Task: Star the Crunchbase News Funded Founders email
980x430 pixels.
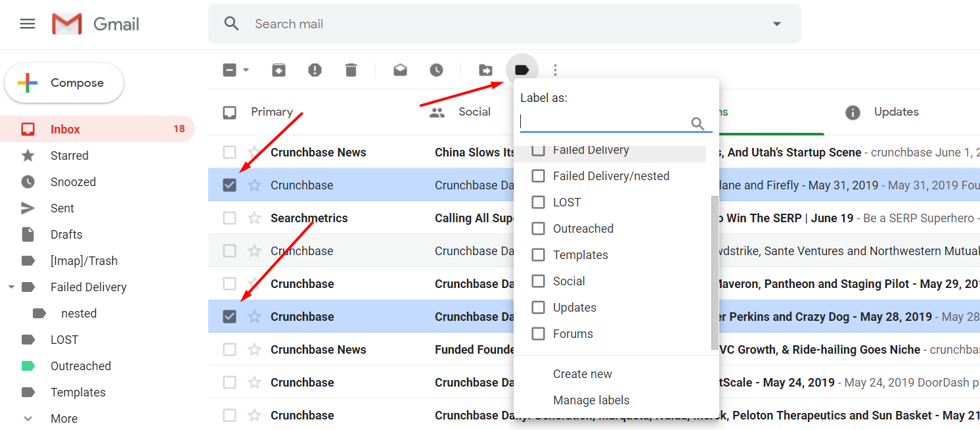Action: point(254,350)
